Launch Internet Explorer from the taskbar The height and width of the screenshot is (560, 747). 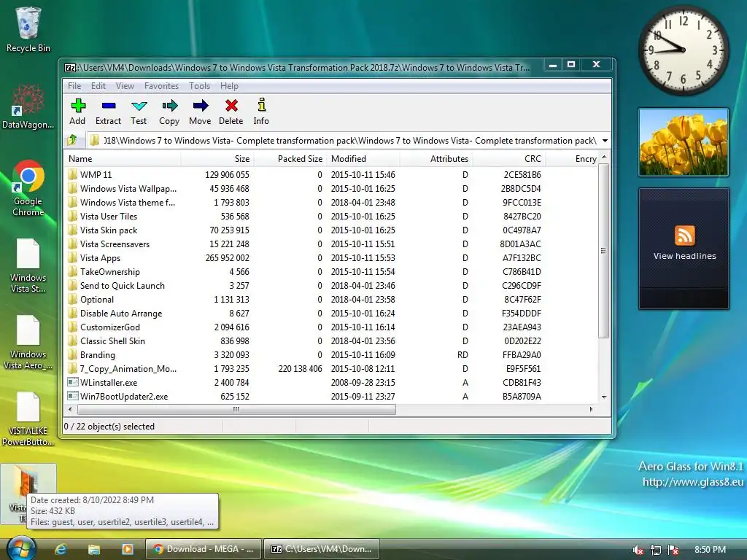coord(61,549)
